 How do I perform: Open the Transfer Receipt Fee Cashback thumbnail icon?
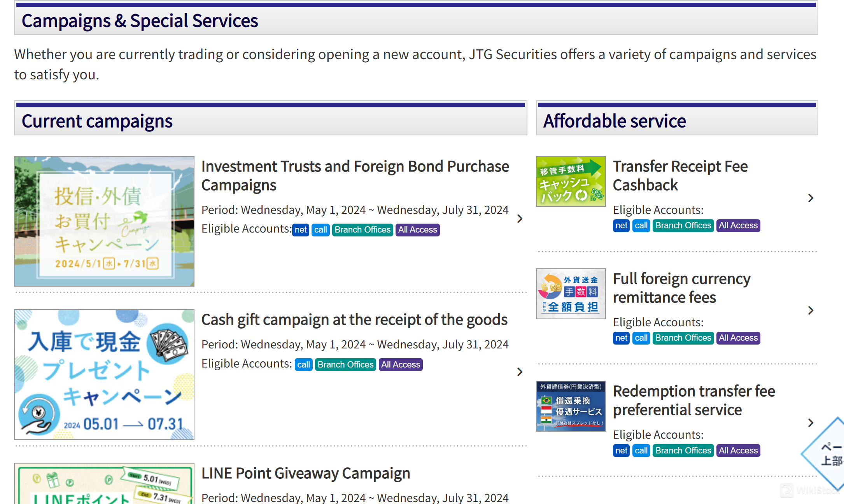point(571,181)
